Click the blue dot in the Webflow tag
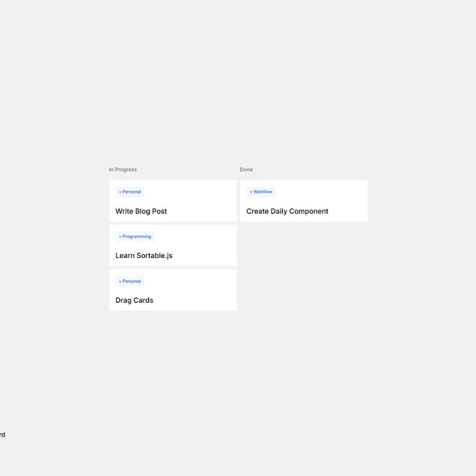Viewport: 476px width, 476px height. click(x=251, y=192)
